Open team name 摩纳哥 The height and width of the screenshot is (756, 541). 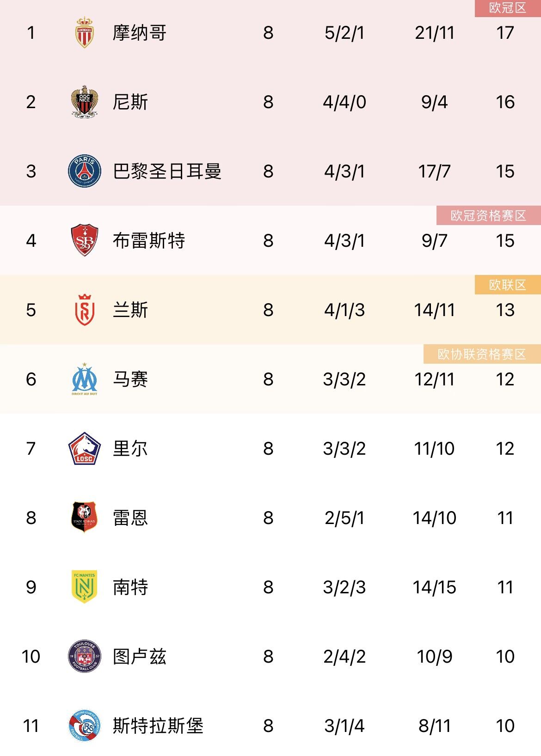click(x=140, y=33)
